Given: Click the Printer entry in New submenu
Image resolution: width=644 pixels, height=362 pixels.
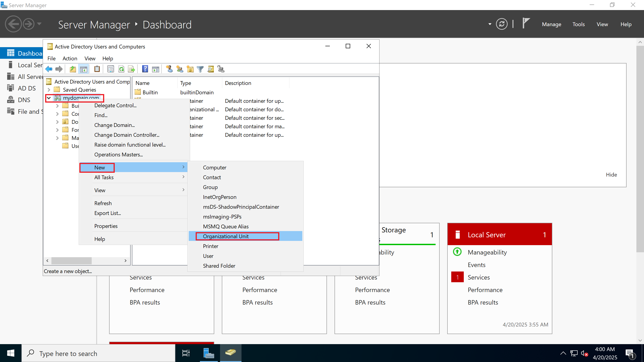Looking at the screenshot, I should 245,246.
